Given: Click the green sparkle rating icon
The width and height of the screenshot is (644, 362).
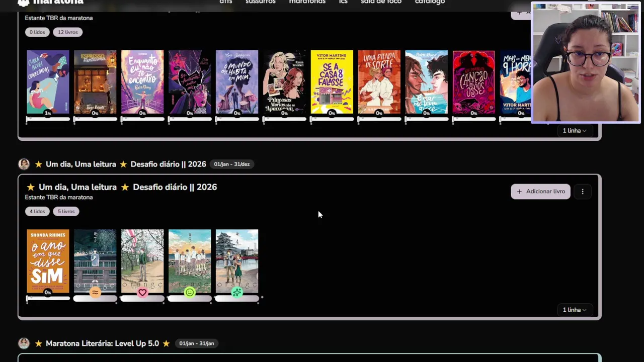Looking at the screenshot, I should [x=237, y=293].
